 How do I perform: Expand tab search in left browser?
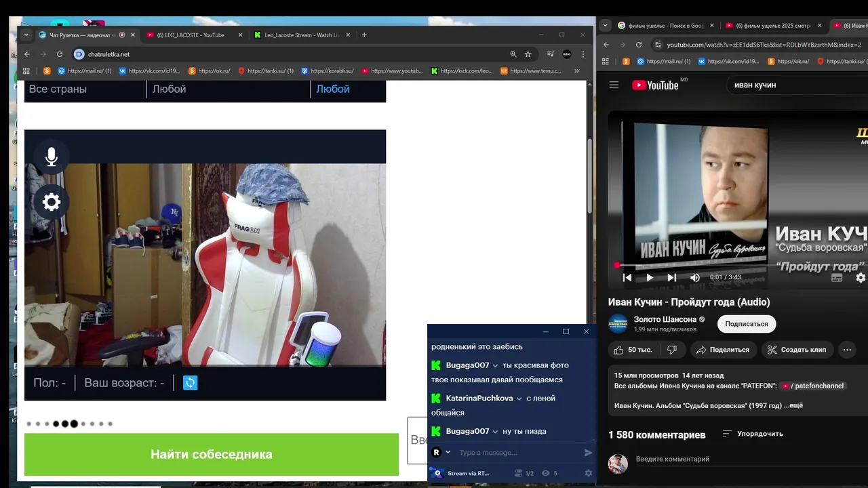(x=26, y=35)
